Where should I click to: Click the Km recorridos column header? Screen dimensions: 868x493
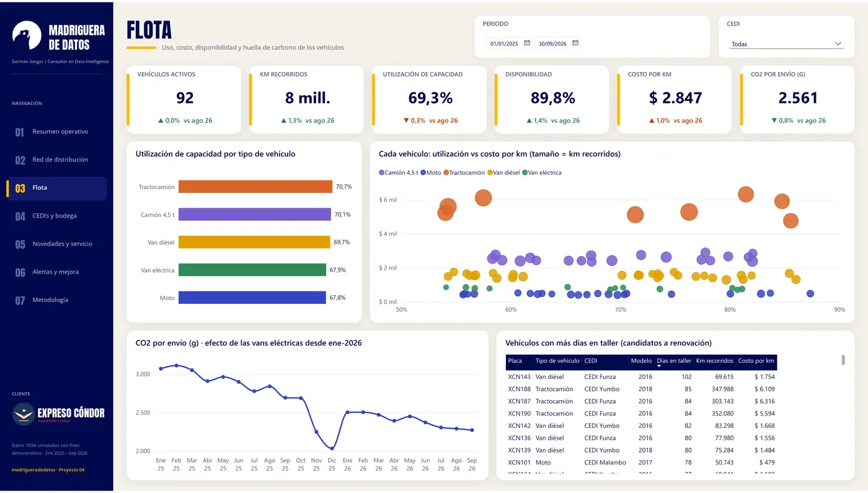pos(714,361)
